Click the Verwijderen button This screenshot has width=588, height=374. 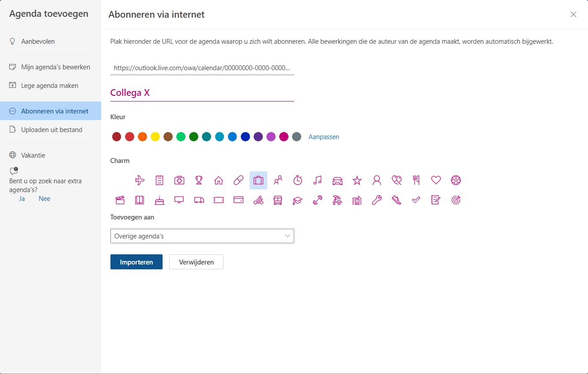(x=196, y=262)
